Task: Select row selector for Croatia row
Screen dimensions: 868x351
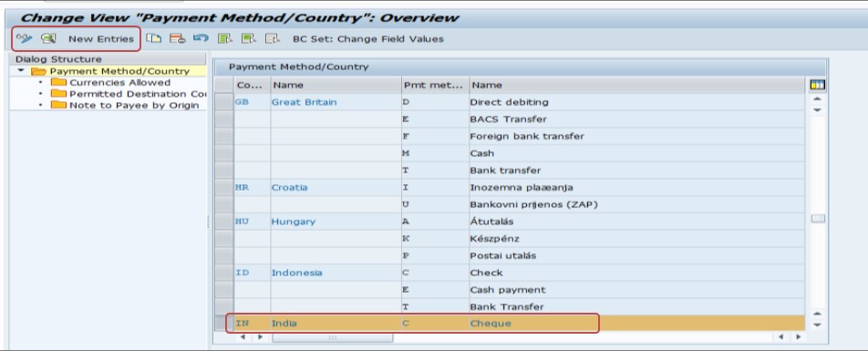Action: (x=224, y=188)
